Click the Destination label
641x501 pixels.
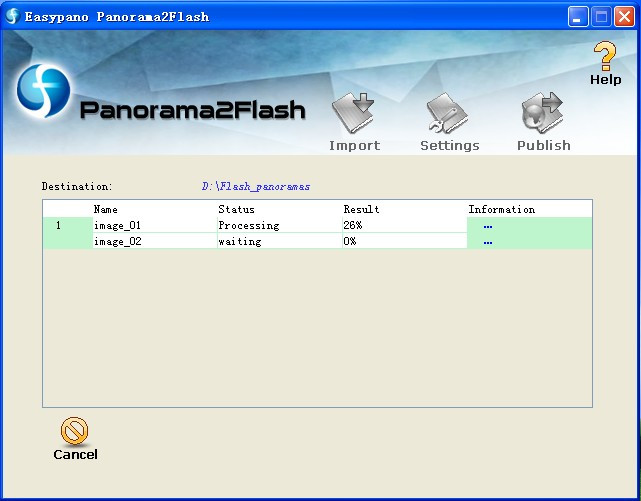[x=77, y=186]
